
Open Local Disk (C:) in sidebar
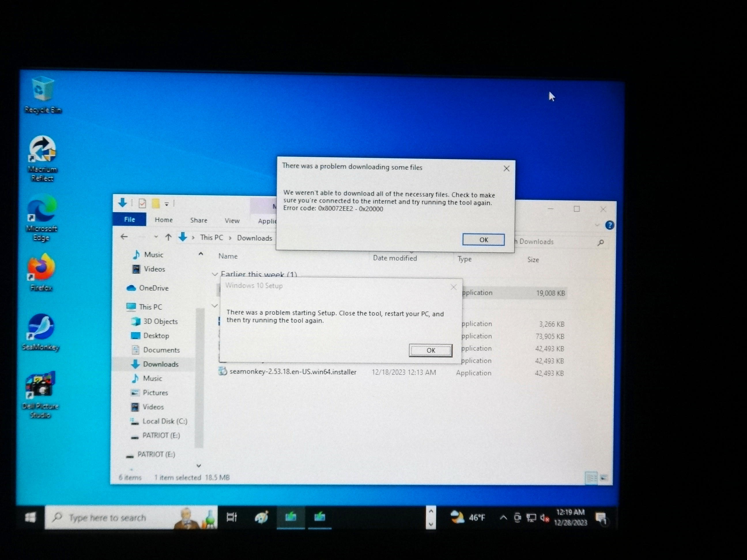(159, 421)
